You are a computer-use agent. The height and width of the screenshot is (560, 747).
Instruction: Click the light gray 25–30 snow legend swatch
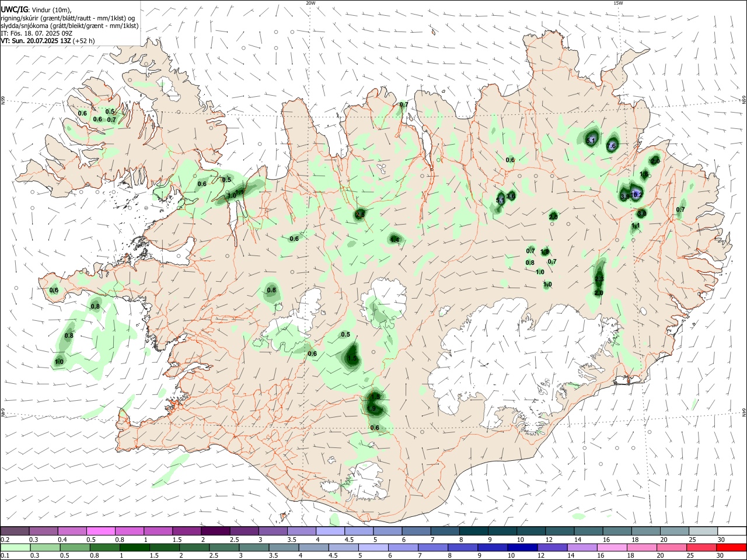pyautogui.click(x=703, y=531)
